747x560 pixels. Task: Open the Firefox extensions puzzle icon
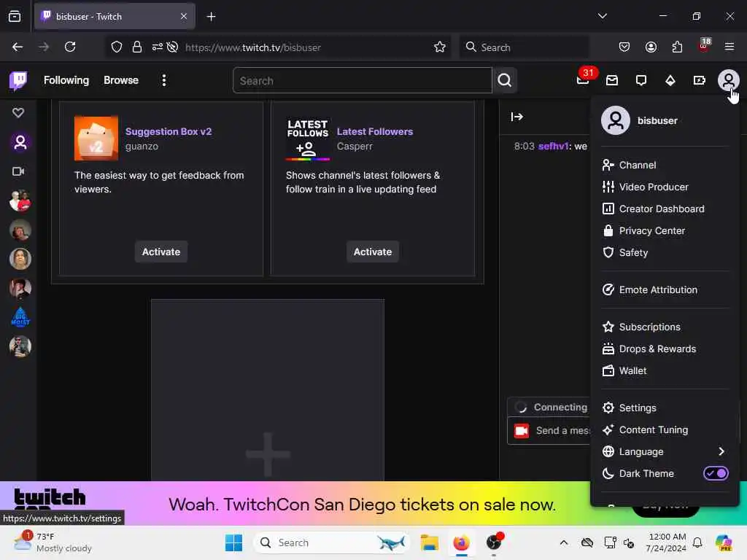(677, 47)
